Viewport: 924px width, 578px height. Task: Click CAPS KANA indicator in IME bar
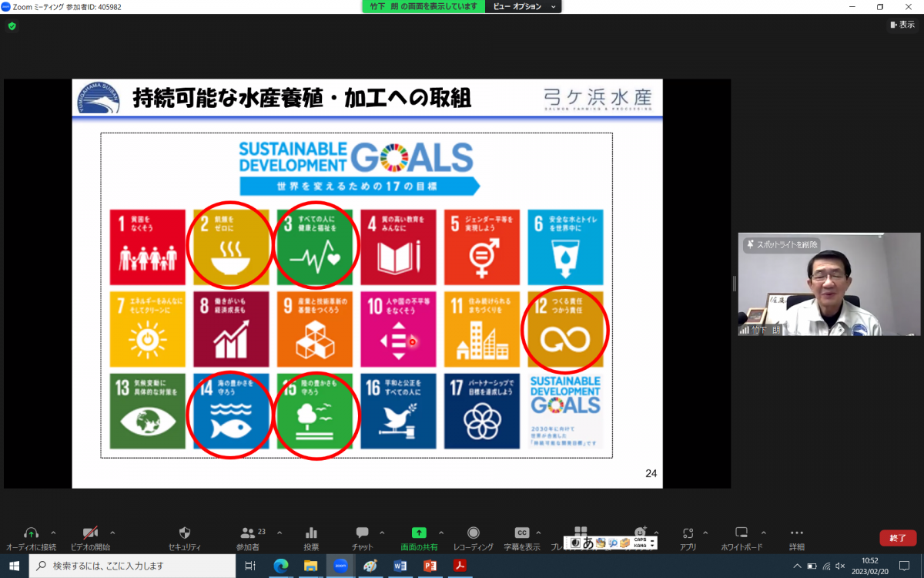coord(641,543)
